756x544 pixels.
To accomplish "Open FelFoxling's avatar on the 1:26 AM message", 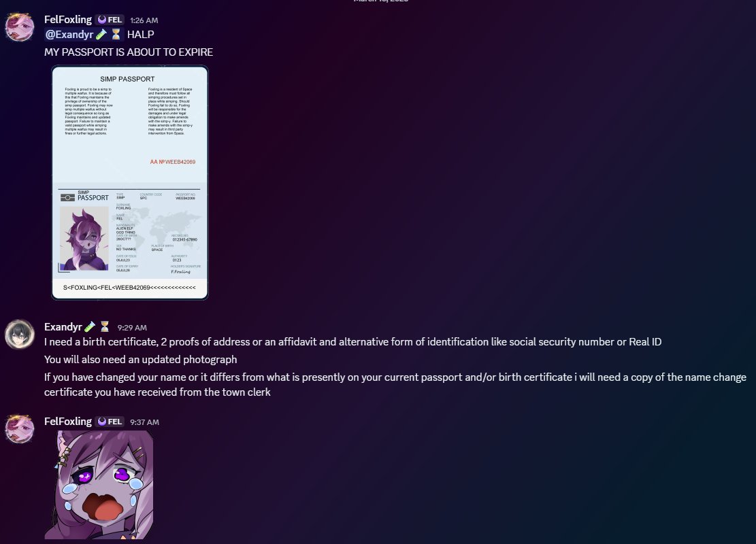I will point(20,27).
